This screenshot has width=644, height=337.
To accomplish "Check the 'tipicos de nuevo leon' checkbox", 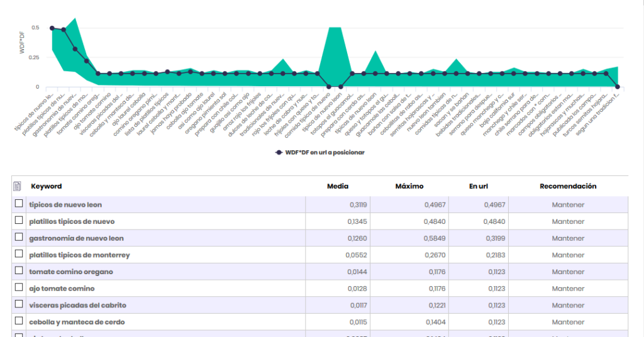I will tap(19, 204).
